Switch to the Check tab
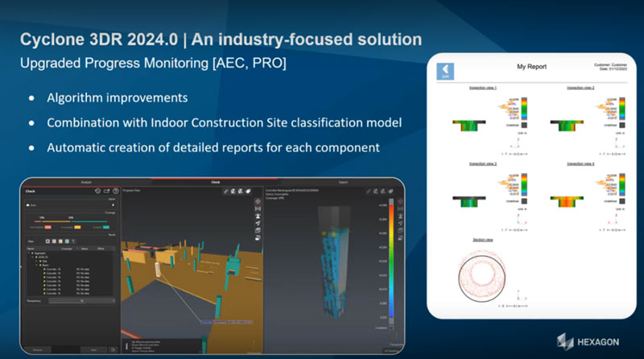Screen dimensions: 644x359 (x=215, y=182)
